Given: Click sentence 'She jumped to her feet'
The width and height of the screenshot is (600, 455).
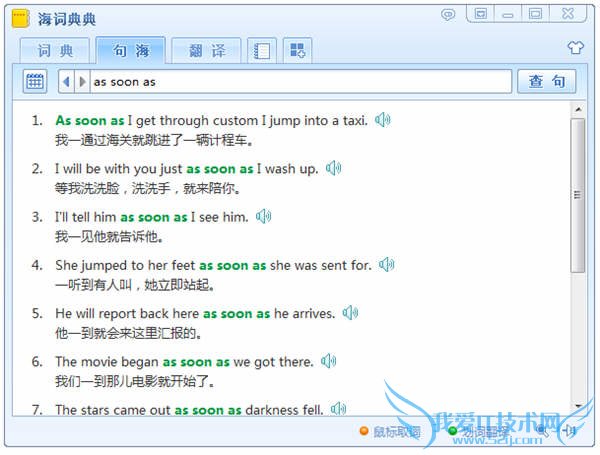Looking at the screenshot, I should click(214, 265).
